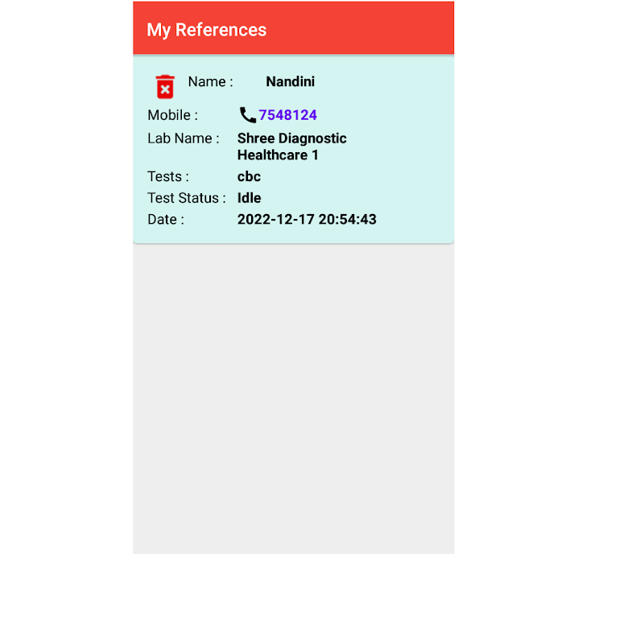Click the Lab Name : label
Screen dimensions: 644x644
coord(184,138)
